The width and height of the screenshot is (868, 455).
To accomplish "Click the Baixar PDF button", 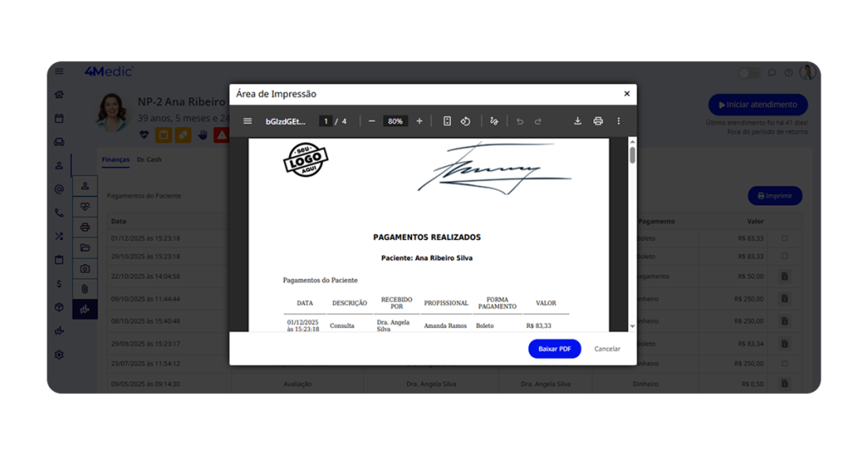I will click(554, 349).
